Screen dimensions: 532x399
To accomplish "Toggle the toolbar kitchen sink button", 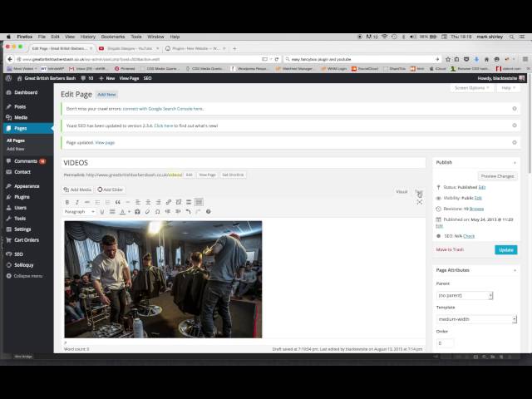I will pos(199,202).
